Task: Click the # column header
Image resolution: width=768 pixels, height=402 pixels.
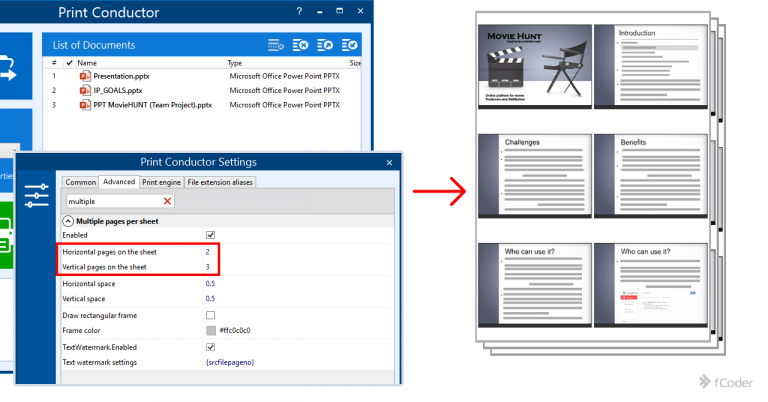Action: [x=54, y=63]
